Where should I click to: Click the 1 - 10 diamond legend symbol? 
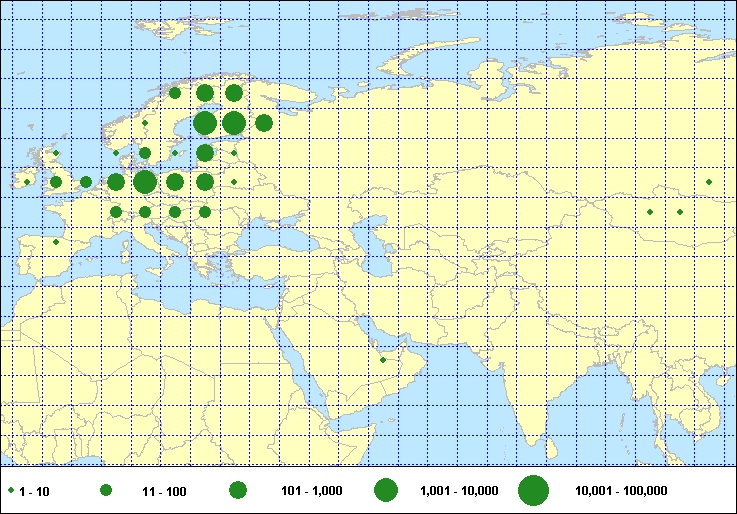point(10,491)
